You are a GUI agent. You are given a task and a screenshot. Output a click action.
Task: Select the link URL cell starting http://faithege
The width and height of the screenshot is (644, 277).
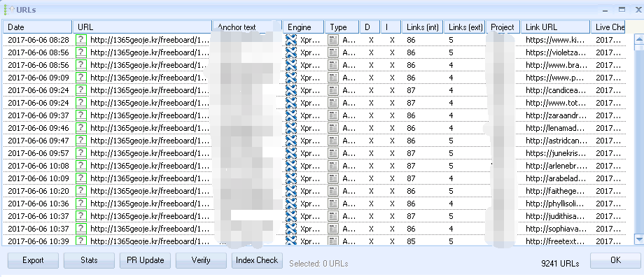tap(556, 191)
